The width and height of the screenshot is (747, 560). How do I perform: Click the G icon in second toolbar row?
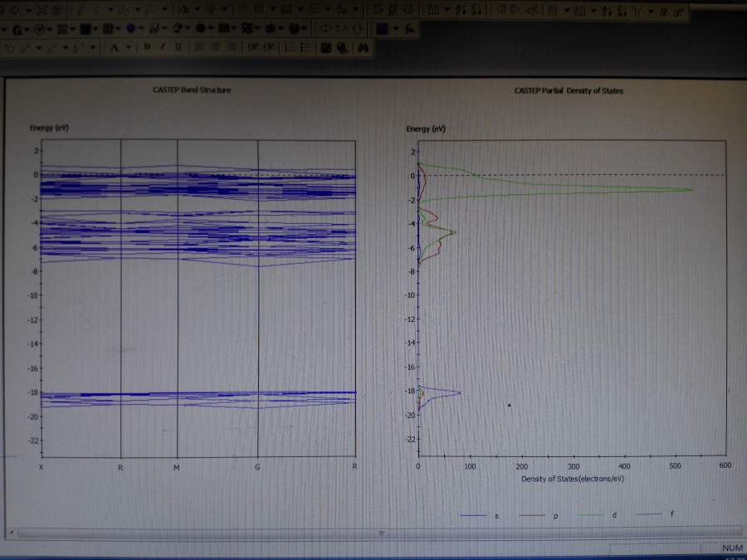tap(17, 29)
